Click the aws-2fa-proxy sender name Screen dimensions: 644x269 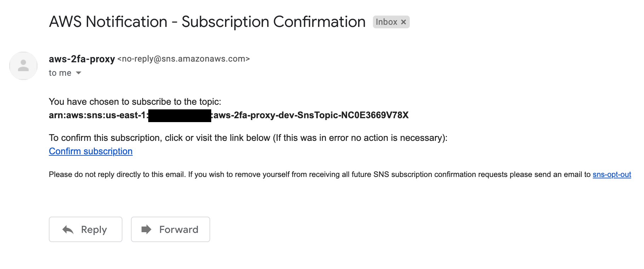tap(82, 59)
